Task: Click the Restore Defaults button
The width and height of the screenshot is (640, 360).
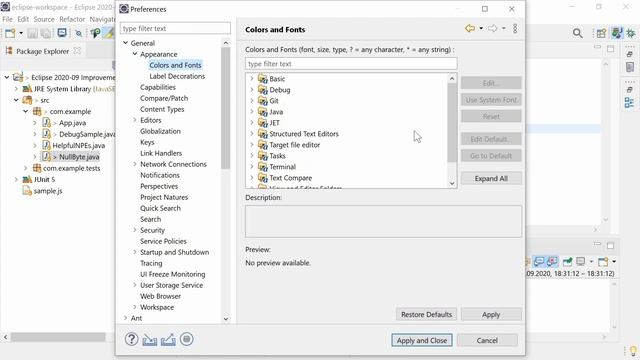Action: pos(426,315)
